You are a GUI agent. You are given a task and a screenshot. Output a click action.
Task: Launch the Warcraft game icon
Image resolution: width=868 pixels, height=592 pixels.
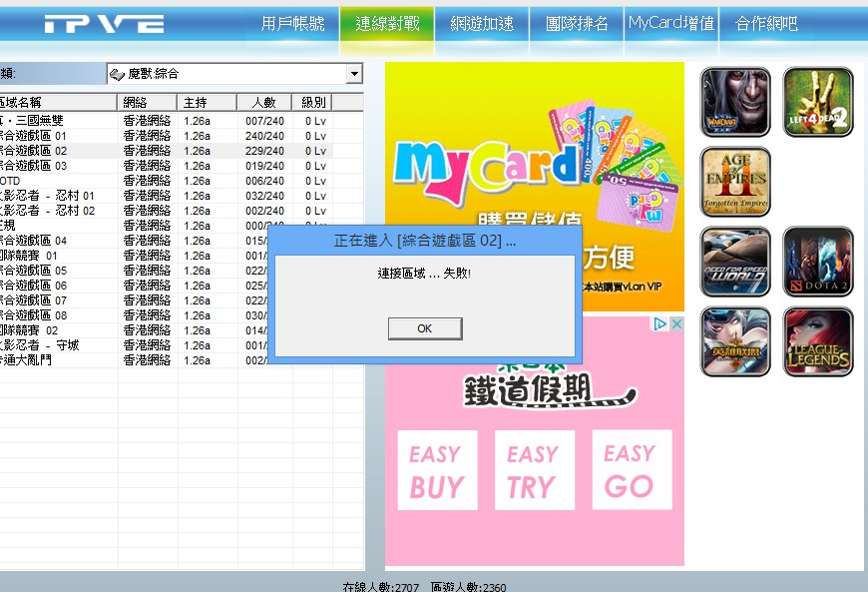(735, 102)
